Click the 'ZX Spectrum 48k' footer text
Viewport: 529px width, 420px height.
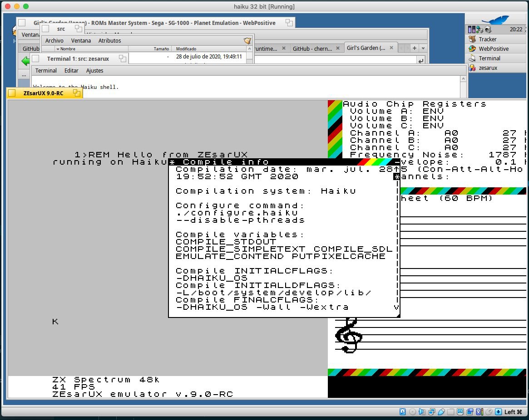pos(106,380)
